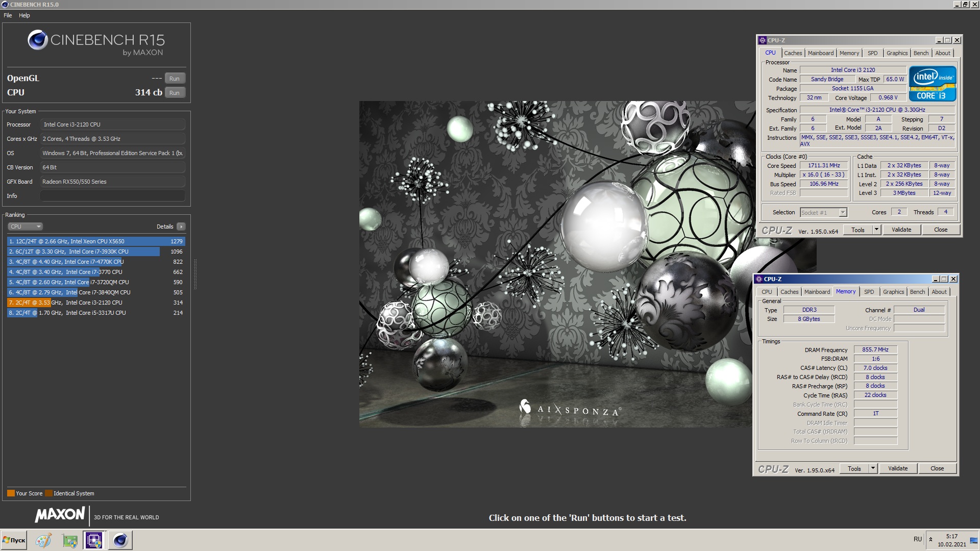Click Tools button in lower CPU-Z window

click(x=854, y=469)
